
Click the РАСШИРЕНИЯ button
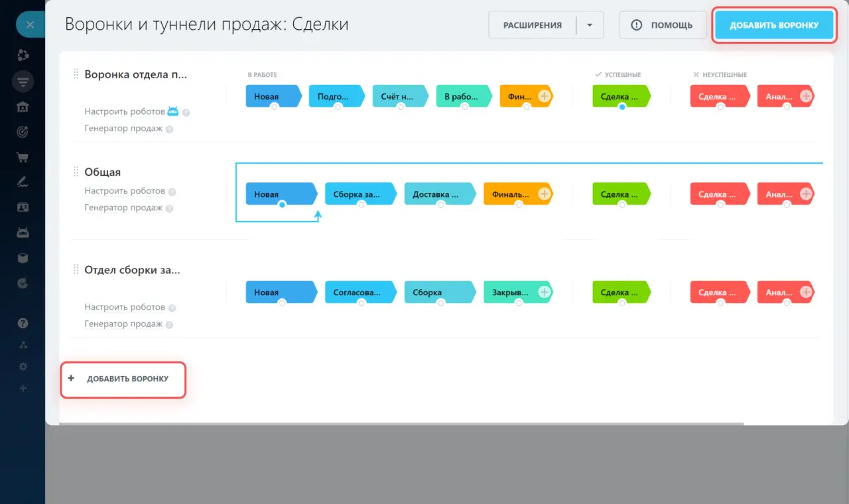532,25
